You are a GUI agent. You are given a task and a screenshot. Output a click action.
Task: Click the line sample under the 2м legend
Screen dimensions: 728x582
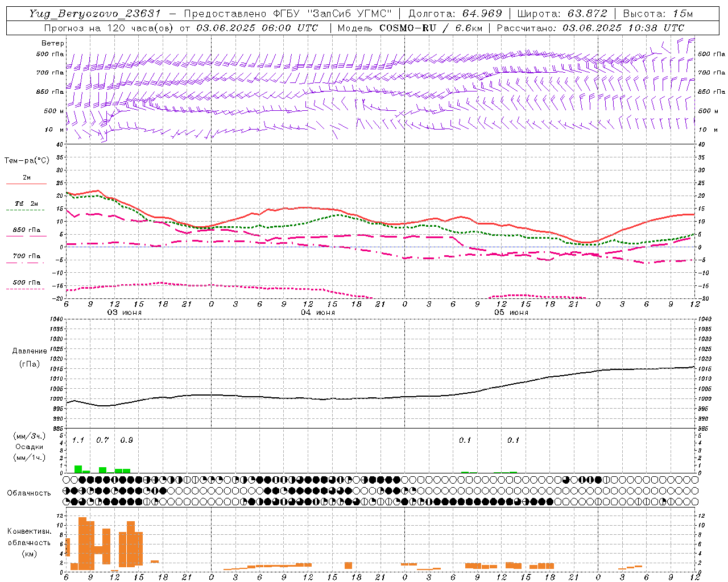pyautogui.click(x=26, y=184)
